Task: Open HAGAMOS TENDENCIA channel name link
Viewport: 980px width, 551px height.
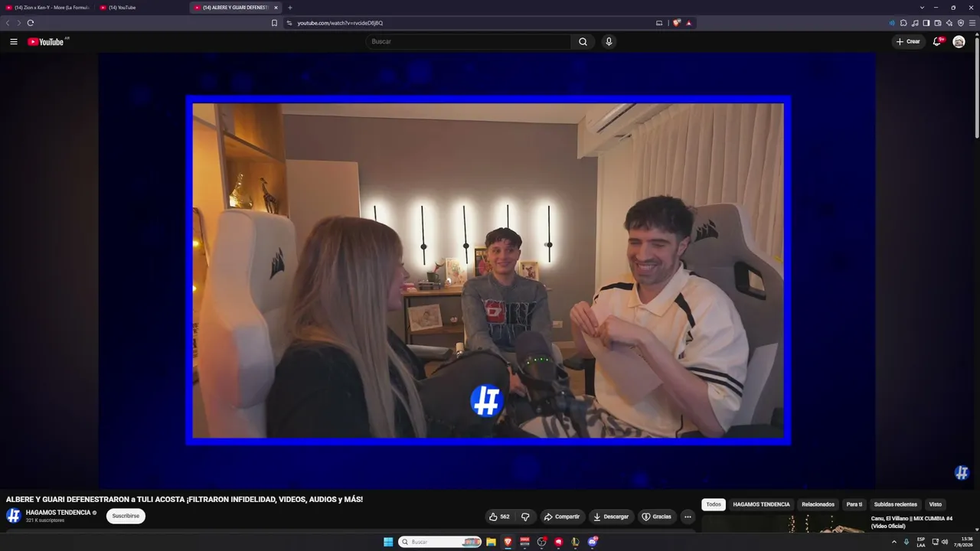Action: coord(58,513)
